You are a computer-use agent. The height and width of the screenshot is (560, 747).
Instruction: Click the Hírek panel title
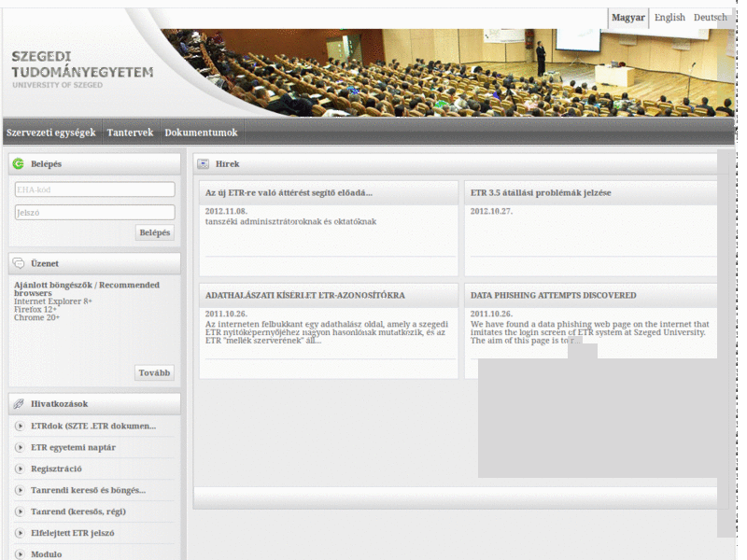pyautogui.click(x=227, y=164)
